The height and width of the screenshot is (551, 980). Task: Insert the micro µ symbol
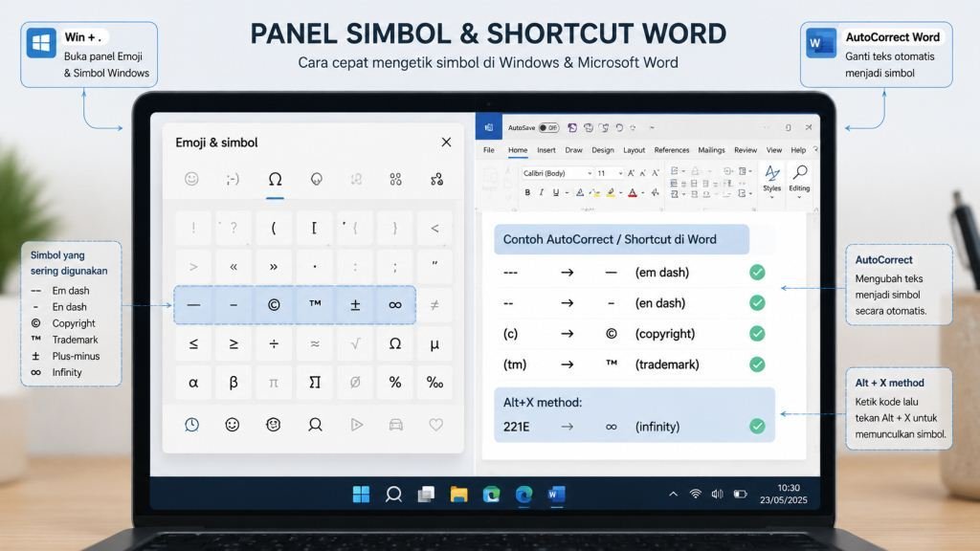tap(434, 343)
